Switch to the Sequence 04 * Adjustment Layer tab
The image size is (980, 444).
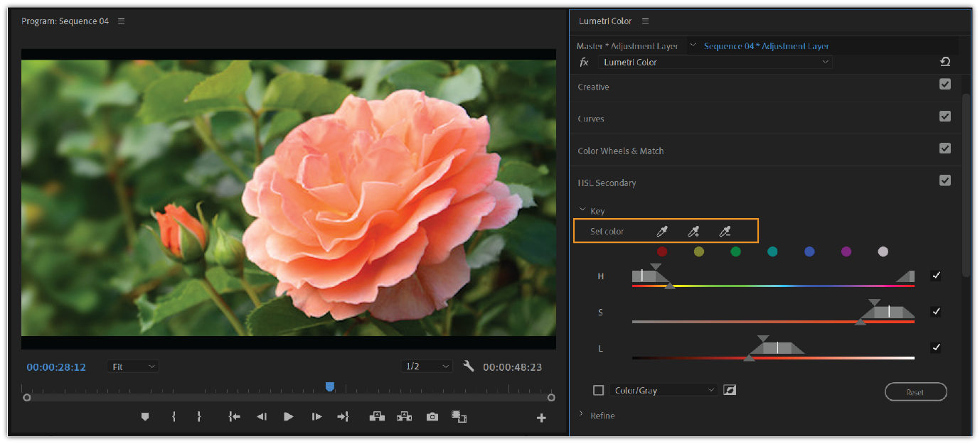point(765,45)
